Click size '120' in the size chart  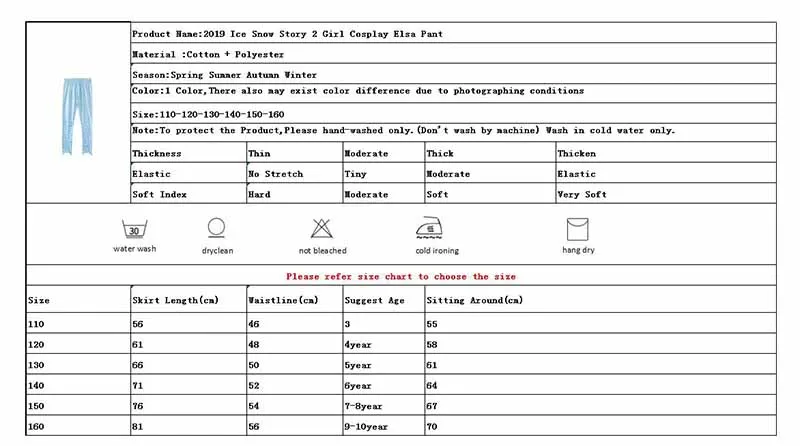36,344
